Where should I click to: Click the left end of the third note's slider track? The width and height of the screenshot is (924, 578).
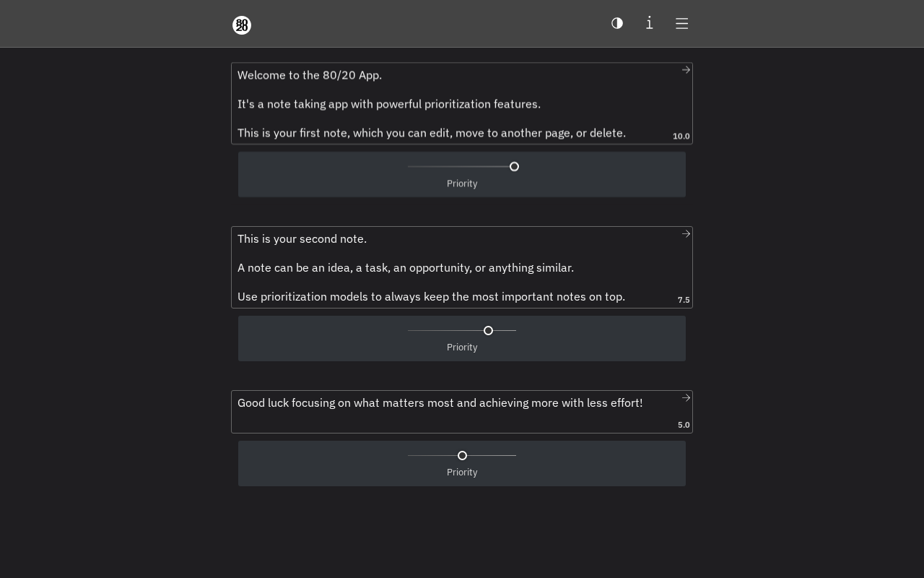pos(409,456)
